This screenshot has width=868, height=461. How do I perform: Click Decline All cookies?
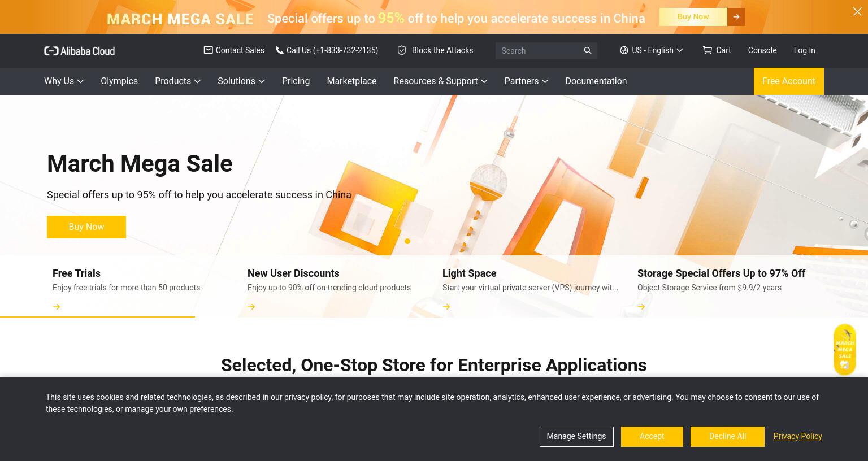[x=727, y=437]
